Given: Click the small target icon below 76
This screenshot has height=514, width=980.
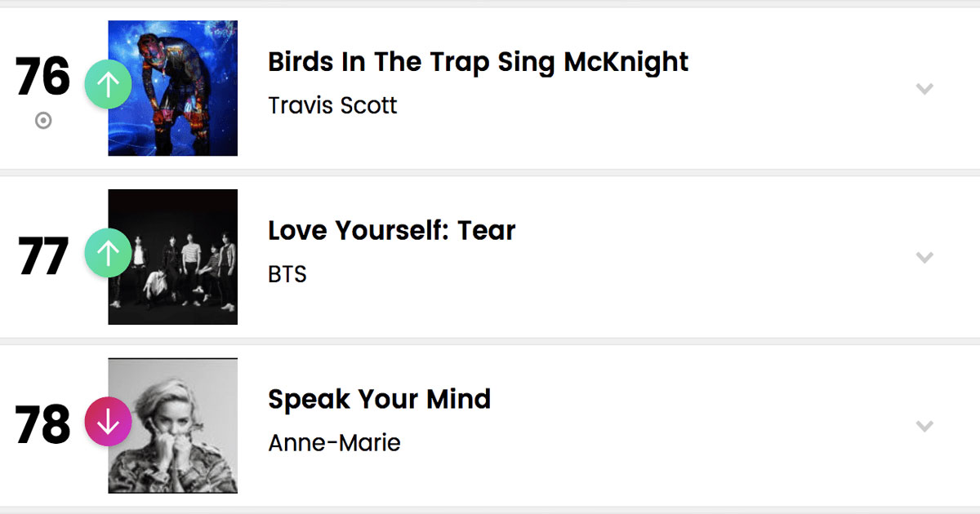Looking at the screenshot, I should [x=43, y=121].
